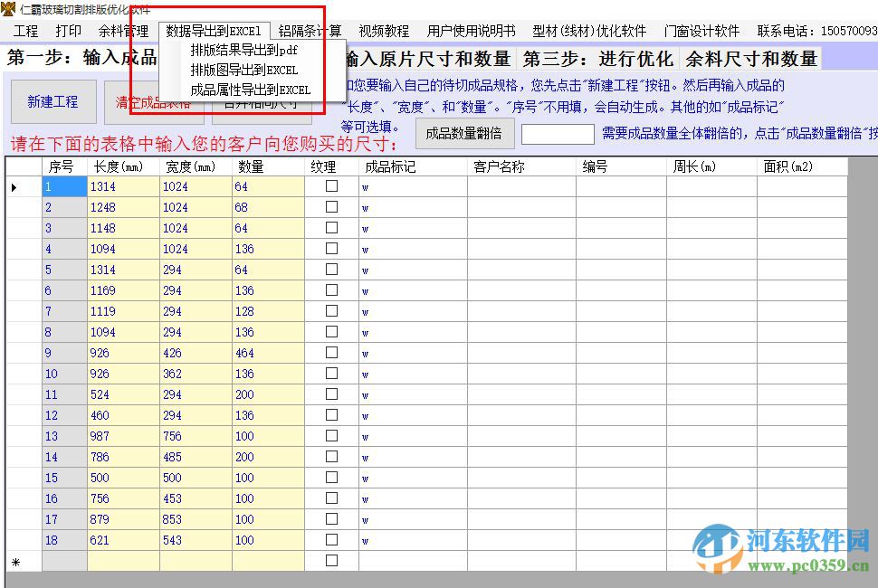Click 门窗设计软件 menu item
Image resolution: width=878 pixels, height=588 pixels.
(699, 30)
